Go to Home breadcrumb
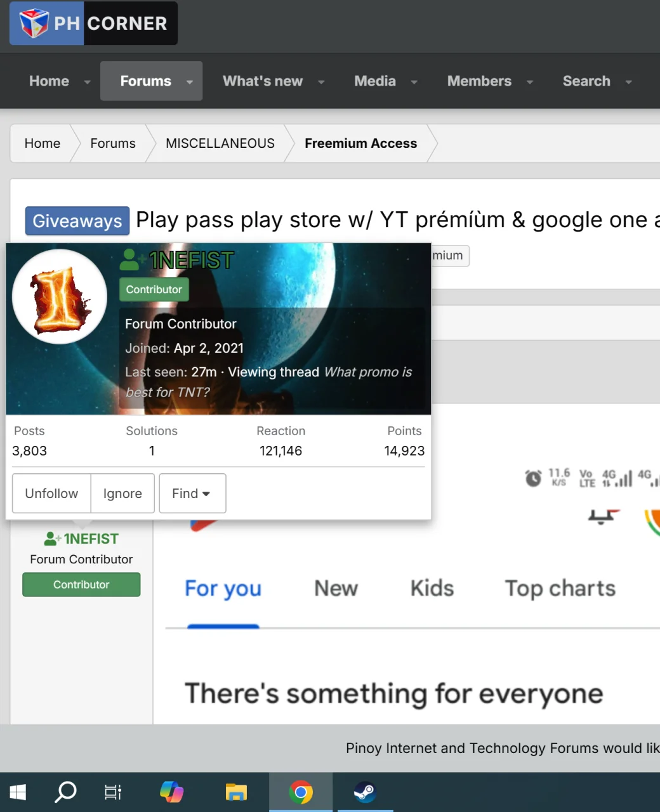Image resolution: width=660 pixels, height=812 pixels. [43, 143]
